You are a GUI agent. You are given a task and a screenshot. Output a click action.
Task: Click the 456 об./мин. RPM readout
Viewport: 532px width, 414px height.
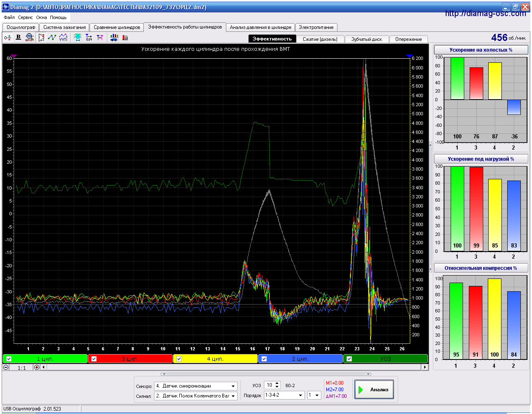point(508,38)
